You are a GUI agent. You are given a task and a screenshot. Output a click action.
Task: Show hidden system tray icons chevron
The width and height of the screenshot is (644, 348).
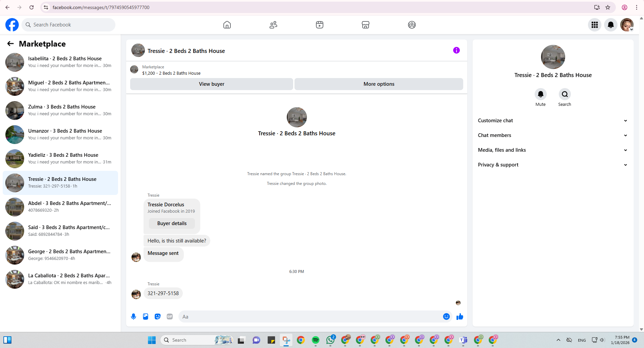click(558, 340)
